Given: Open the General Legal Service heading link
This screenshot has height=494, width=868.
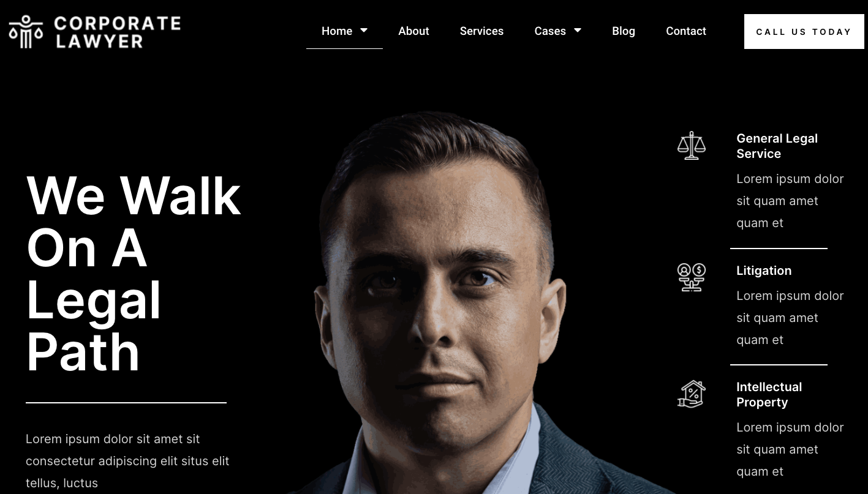Looking at the screenshot, I should (x=777, y=146).
